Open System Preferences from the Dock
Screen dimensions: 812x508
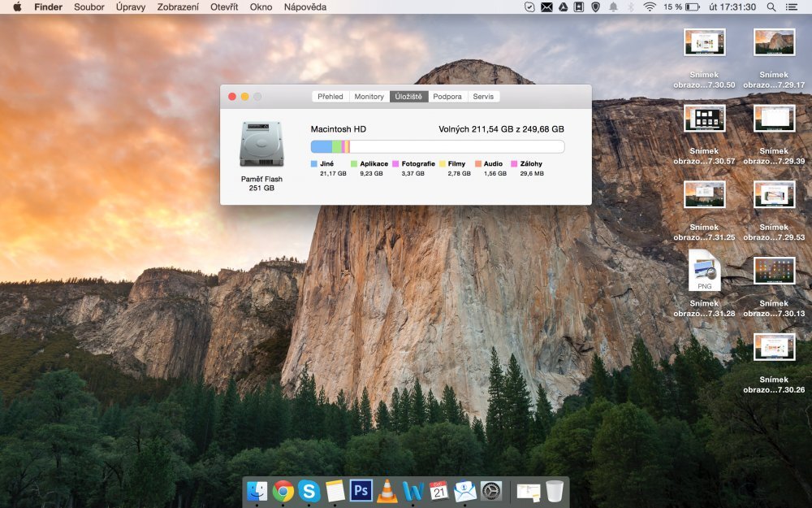pyautogui.click(x=490, y=491)
